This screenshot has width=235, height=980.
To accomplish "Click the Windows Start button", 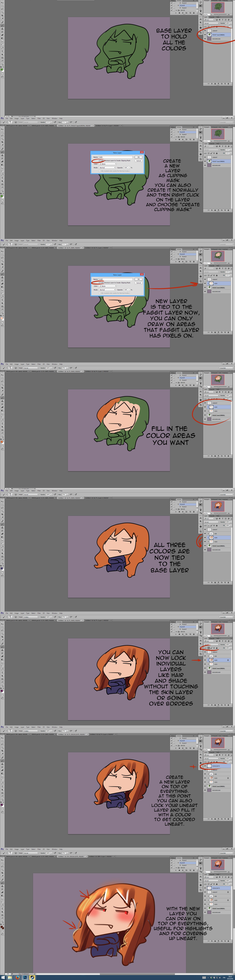I will pos(3,977).
